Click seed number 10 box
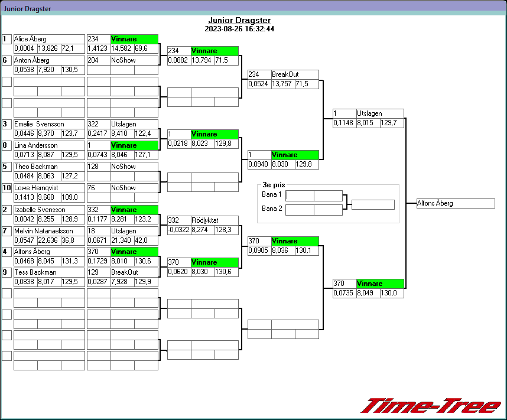The height and width of the screenshot is (420, 507). coord(6,188)
